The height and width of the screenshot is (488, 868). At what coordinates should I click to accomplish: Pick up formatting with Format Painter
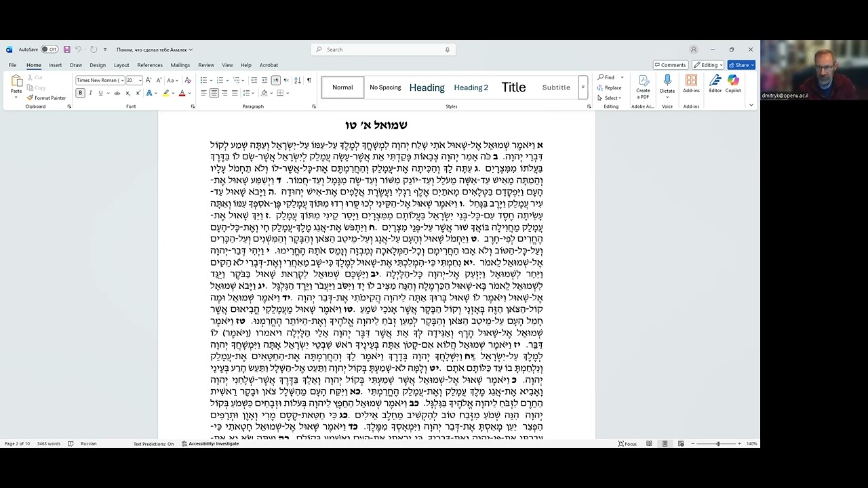click(x=47, y=98)
